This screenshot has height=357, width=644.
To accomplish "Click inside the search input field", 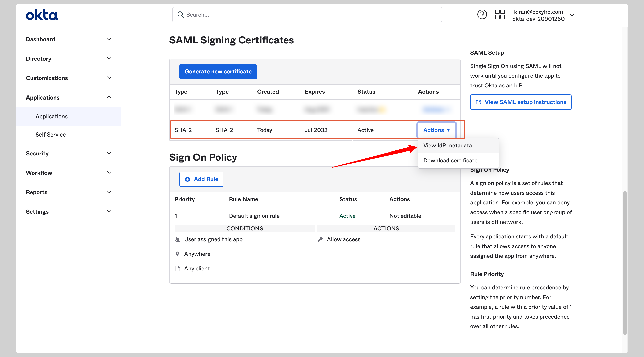I will coord(275,15).
